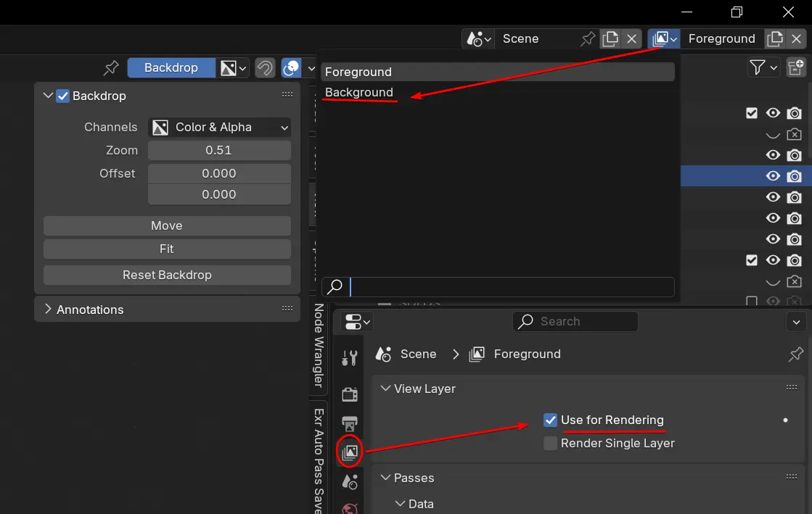Click the new collection icon in outliner
812x514 pixels.
click(796, 67)
